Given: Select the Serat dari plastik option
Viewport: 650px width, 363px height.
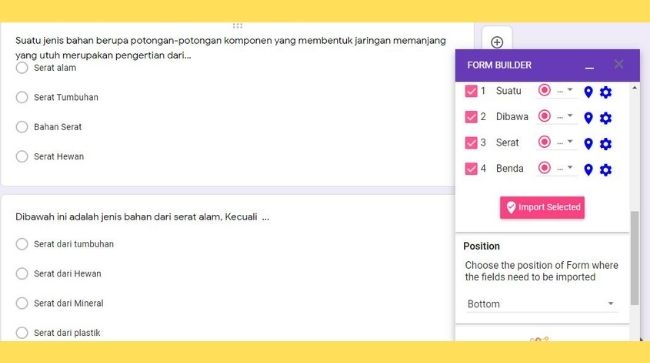Looking at the screenshot, I should [22, 333].
